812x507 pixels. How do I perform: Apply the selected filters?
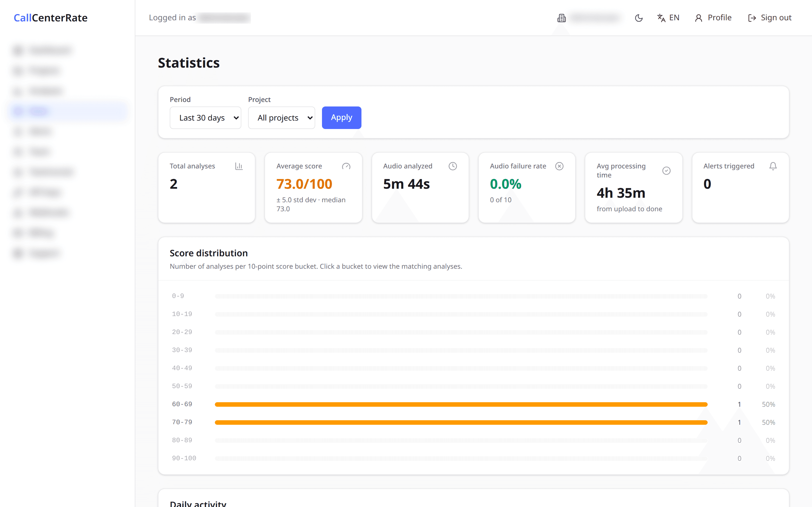(342, 118)
